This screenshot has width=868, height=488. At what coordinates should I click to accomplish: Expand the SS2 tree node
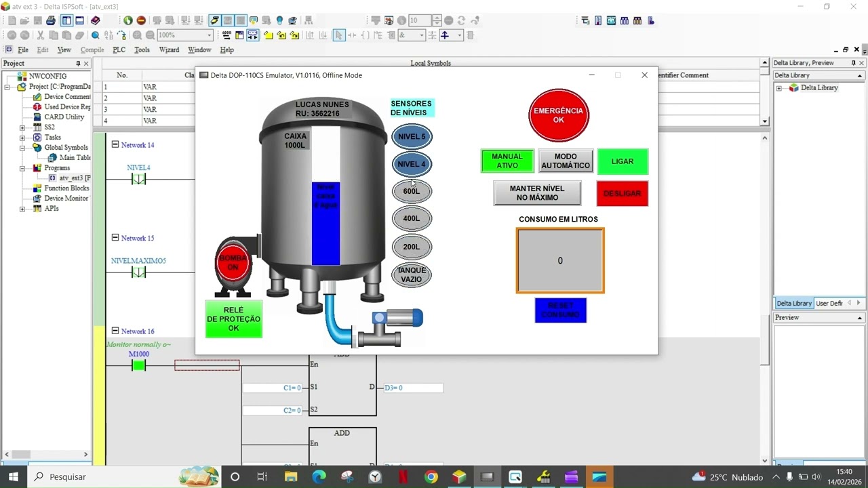pyautogui.click(x=22, y=127)
